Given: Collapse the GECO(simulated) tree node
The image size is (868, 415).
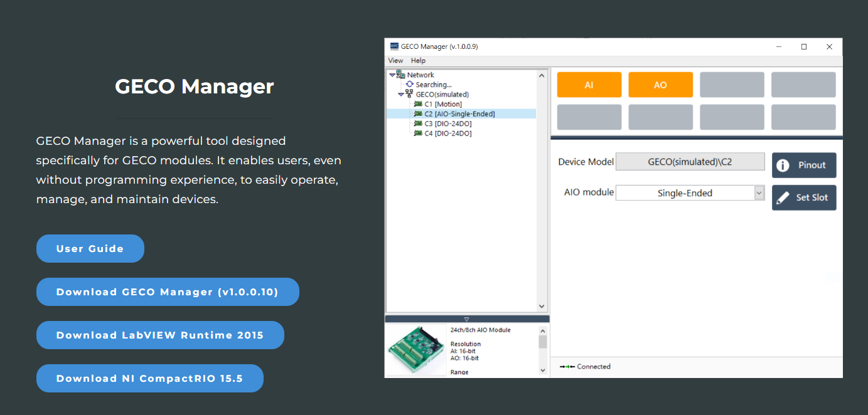Looking at the screenshot, I should point(401,93).
